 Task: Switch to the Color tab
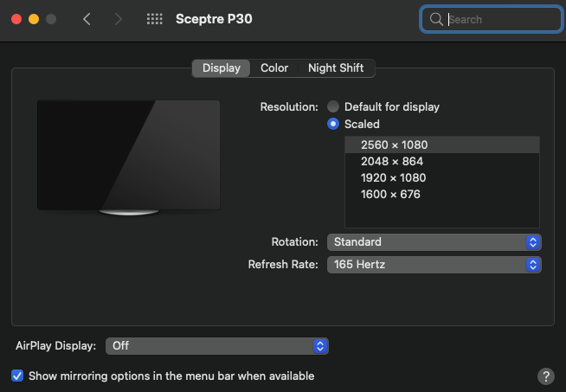coord(274,68)
